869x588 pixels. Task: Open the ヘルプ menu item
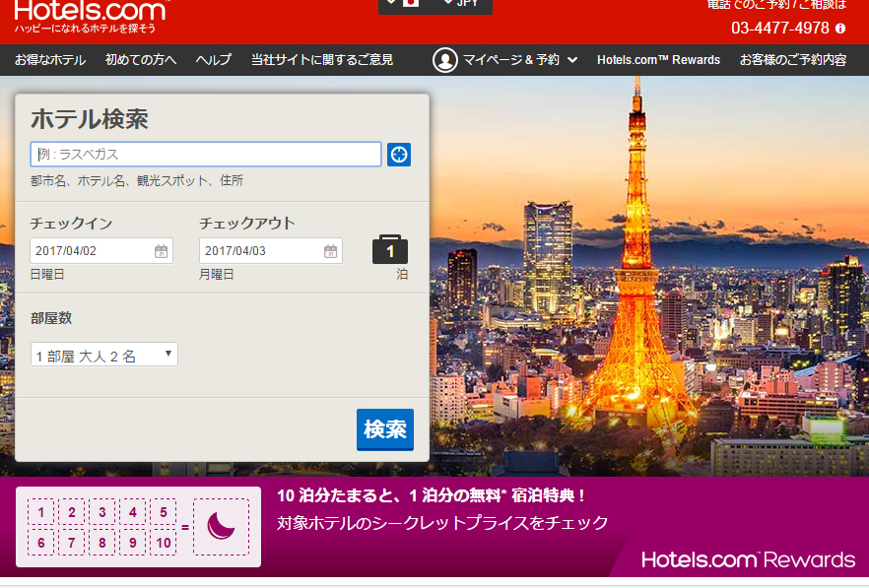213,60
